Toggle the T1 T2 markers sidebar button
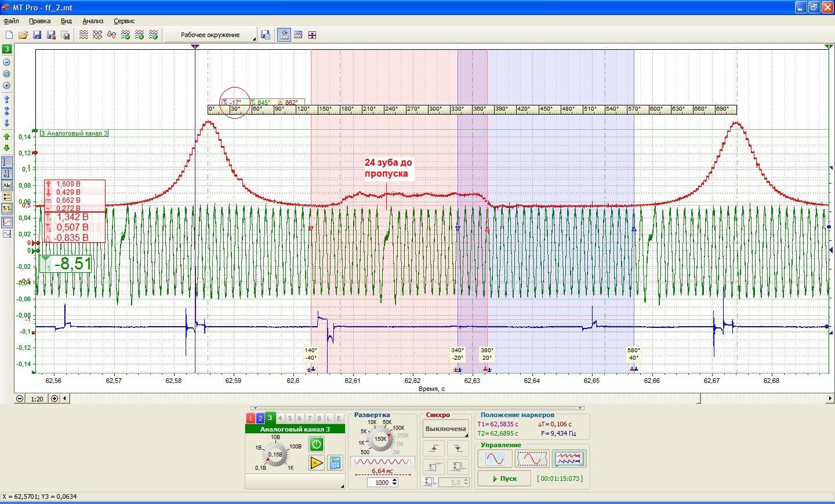Screen dimensions: 835x504 (7, 208)
